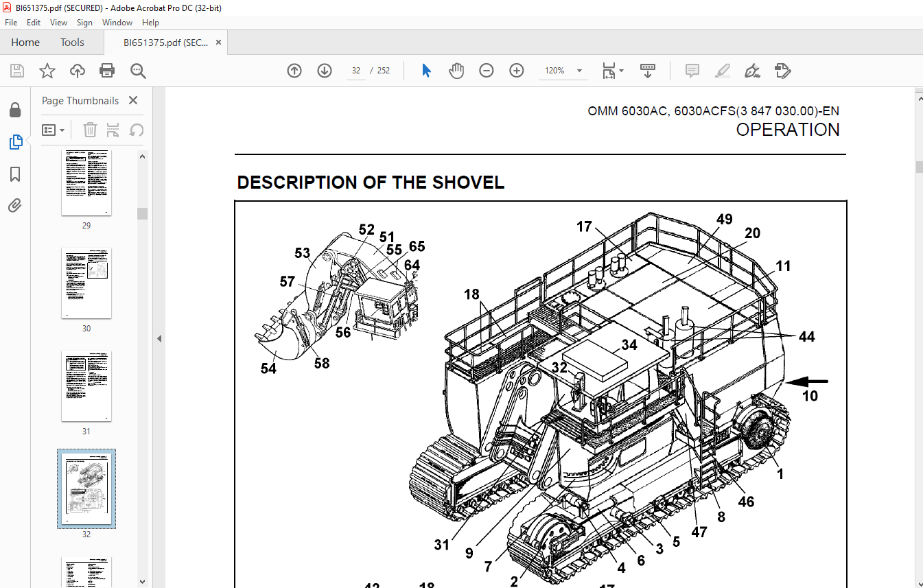Zoom in with the plus button

coord(517,71)
